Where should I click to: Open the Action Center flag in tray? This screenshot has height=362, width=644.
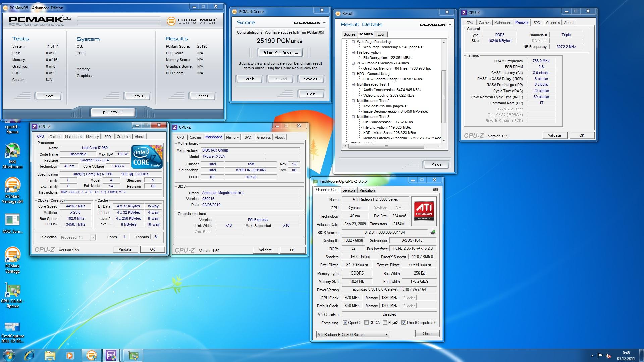coord(600,356)
